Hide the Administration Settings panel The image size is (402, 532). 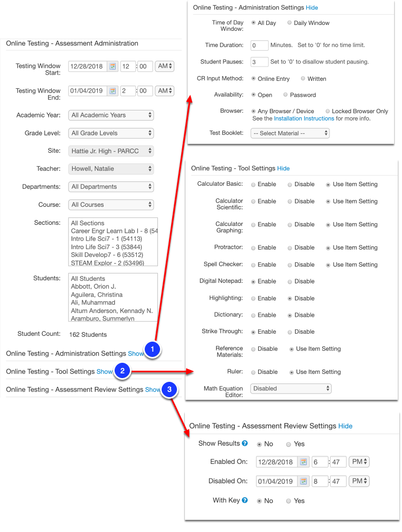coord(312,7)
